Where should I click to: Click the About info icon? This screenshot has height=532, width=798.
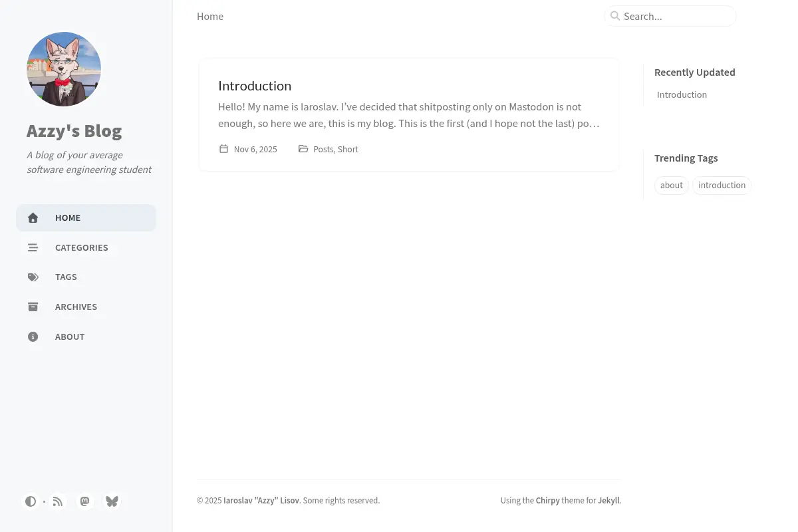33,336
